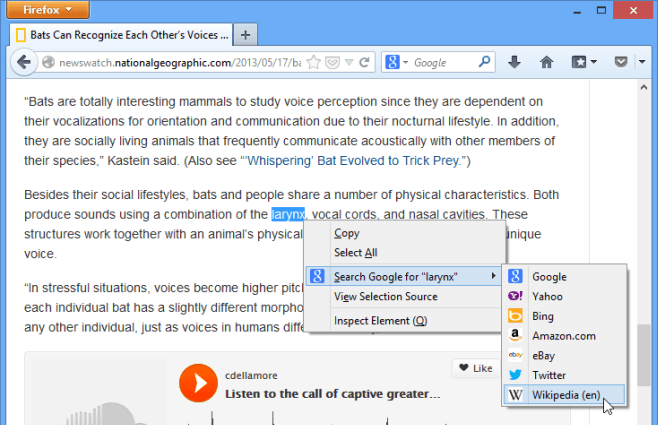Choose View Selection Source
This screenshot has height=425, width=658.
(405, 297)
